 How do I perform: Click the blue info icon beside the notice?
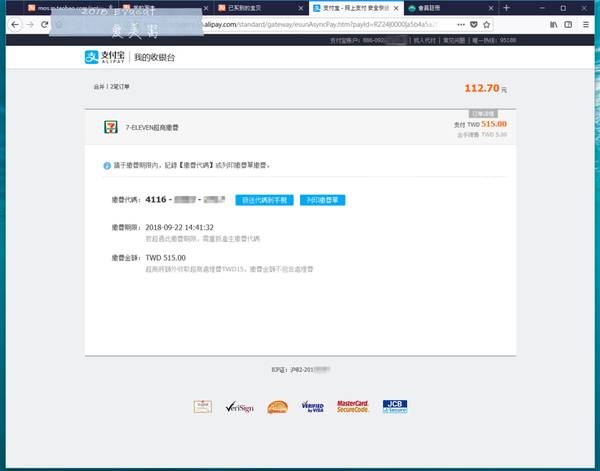tap(107, 166)
